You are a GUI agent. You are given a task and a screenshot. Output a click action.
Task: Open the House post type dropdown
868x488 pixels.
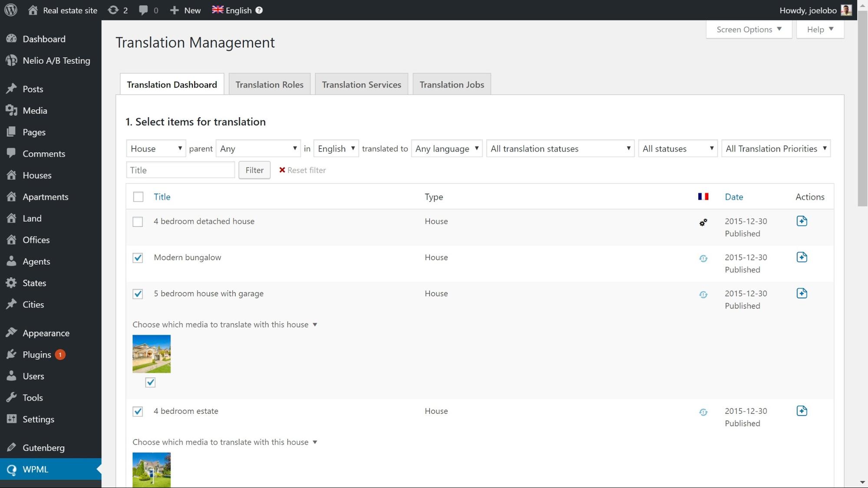pyautogui.click(x=156, y=148)
